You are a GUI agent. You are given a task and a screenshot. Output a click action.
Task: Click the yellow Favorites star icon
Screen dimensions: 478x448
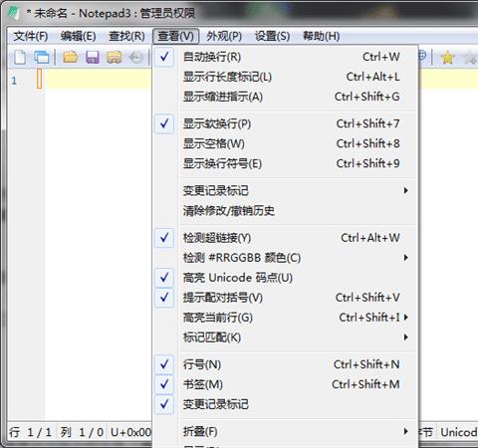point(447,58)
